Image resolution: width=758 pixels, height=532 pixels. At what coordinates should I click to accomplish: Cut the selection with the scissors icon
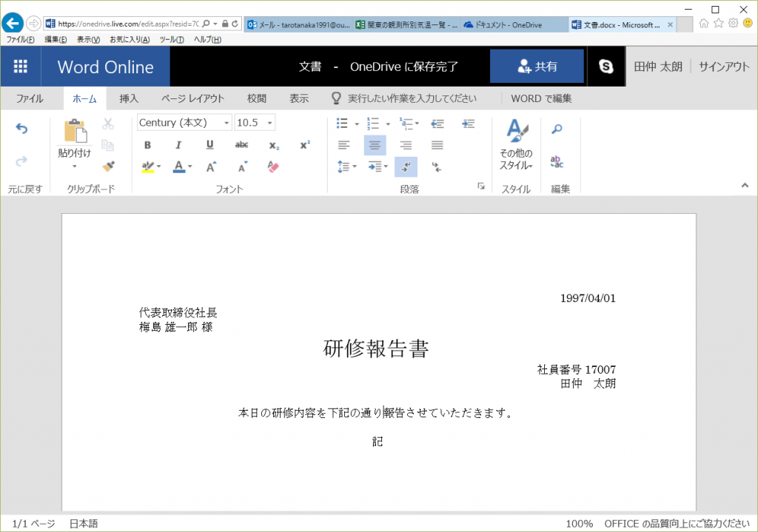tap(108, 124)
